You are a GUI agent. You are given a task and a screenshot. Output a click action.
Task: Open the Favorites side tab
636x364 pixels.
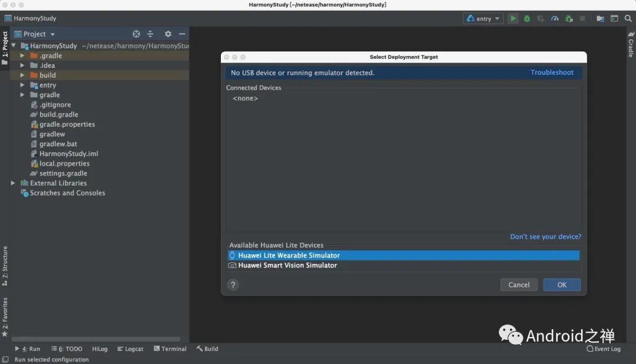click(x=5, y=317)
